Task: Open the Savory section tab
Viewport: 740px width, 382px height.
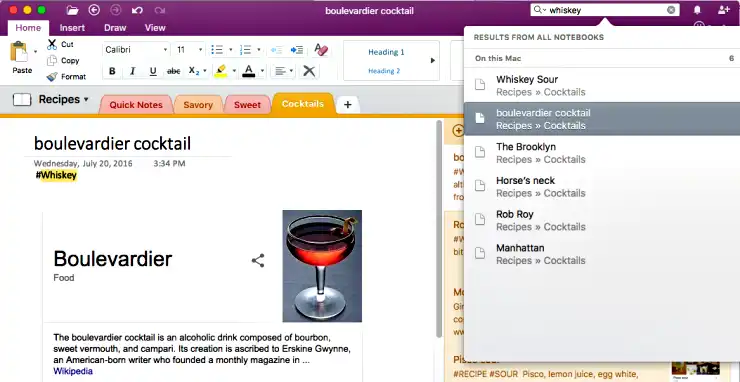Action: (x=198, y=105)
